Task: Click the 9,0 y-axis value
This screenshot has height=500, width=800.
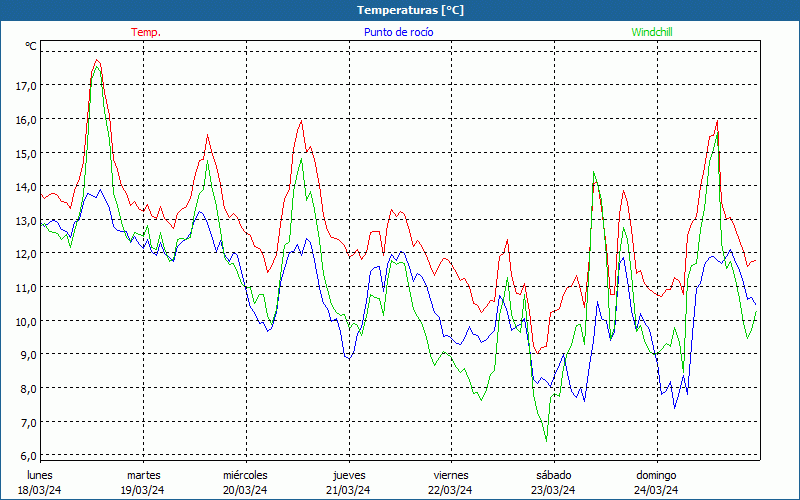Action: click(29, 355)
